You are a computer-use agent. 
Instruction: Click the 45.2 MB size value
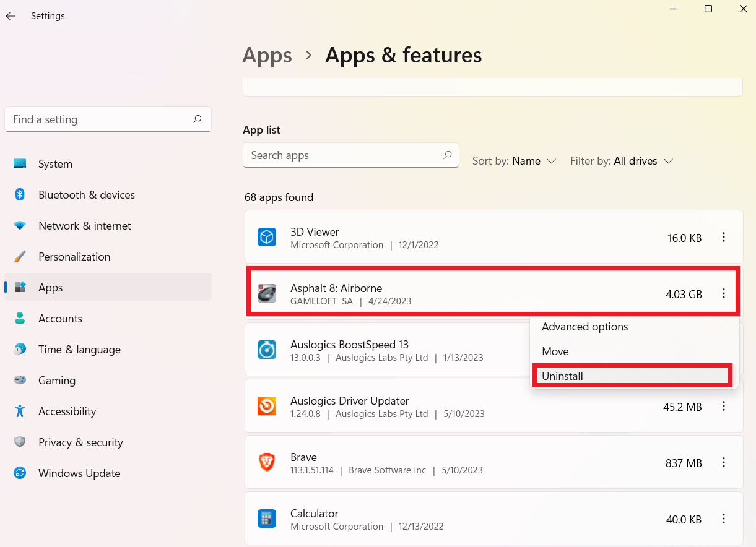pos(682,407)
